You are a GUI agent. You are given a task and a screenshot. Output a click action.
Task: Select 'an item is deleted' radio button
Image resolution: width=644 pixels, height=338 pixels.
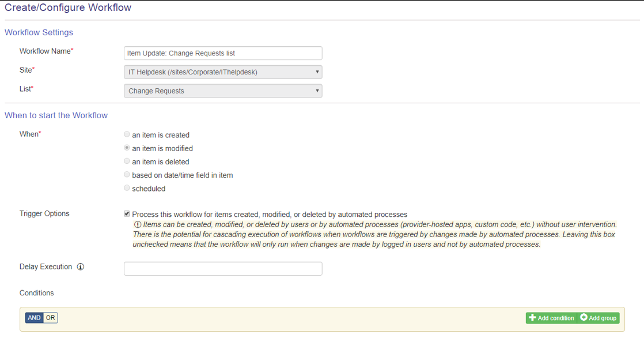127,161
